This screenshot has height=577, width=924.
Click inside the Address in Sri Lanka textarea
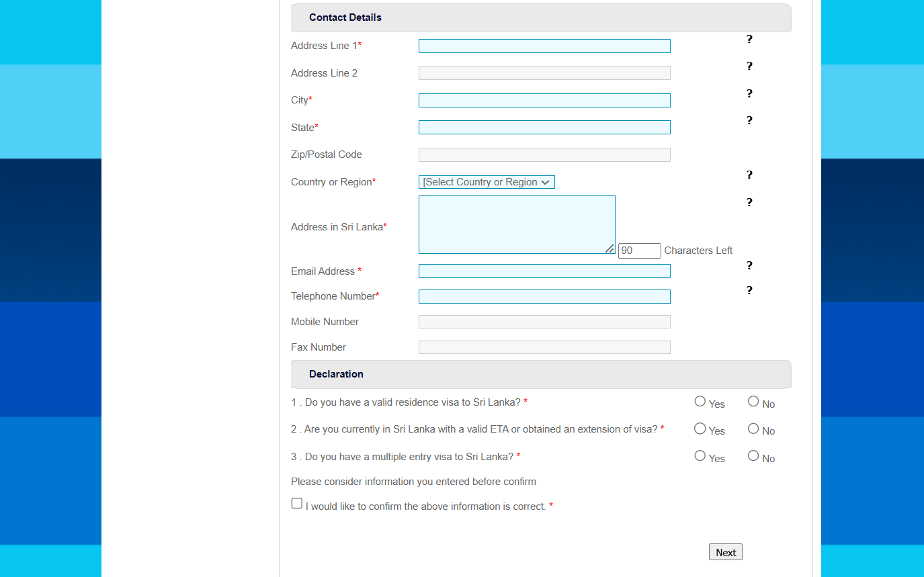click(x=516, y=225)
